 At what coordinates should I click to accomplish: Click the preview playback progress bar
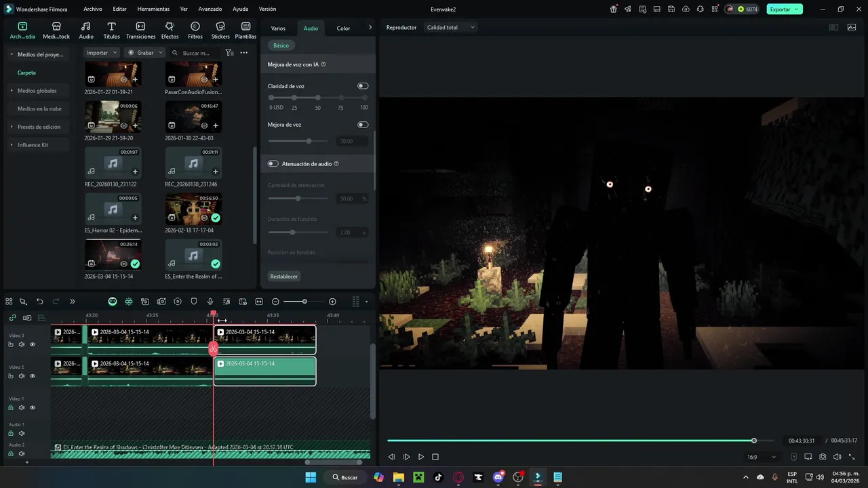click(x=582, y=441)
